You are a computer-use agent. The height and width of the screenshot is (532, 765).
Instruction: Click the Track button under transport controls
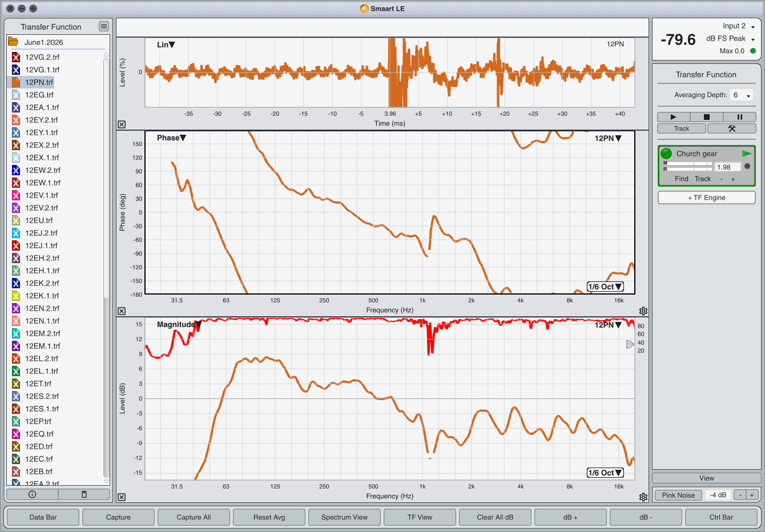pos(682,128)
